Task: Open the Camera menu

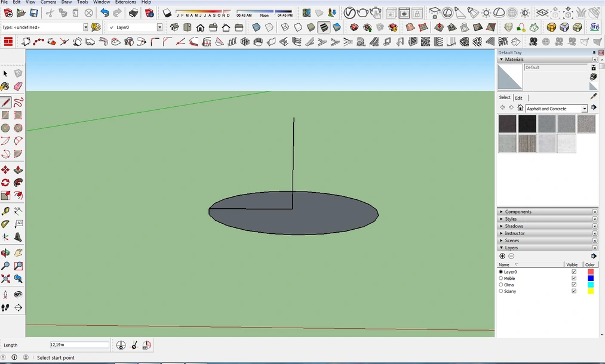Action: click(x=48, y=2)
